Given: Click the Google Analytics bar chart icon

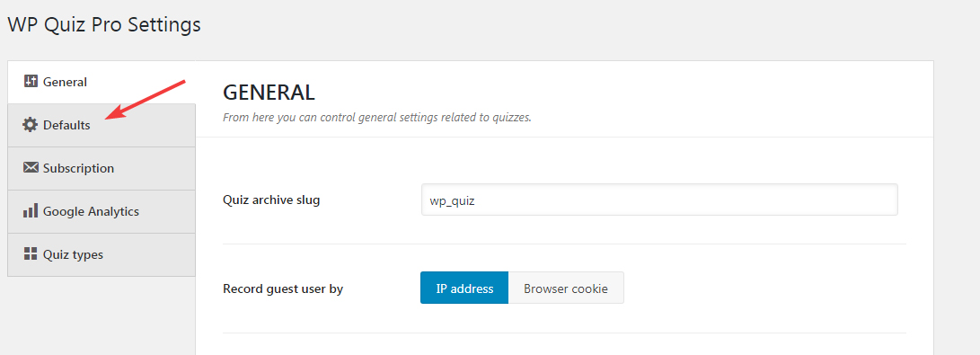Looking at the screenshot, I should click(30, 210).
